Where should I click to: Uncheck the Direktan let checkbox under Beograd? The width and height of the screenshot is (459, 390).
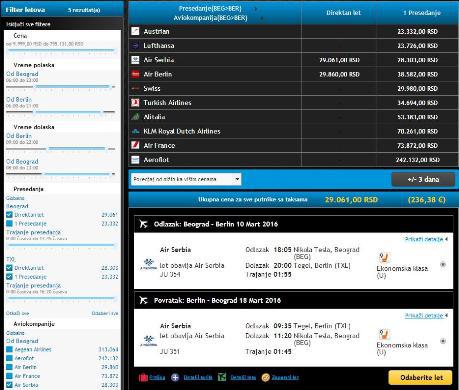click(9, 215)
